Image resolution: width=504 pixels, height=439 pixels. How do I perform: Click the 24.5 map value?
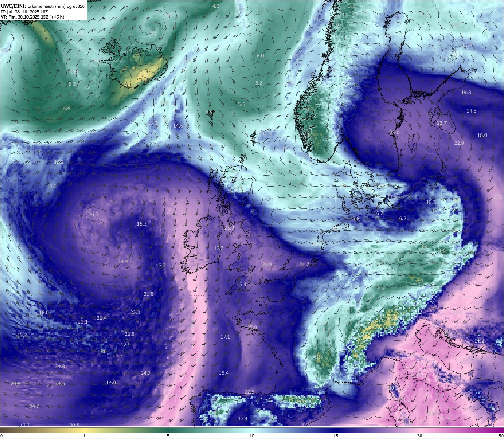click(x=60, y=384)
